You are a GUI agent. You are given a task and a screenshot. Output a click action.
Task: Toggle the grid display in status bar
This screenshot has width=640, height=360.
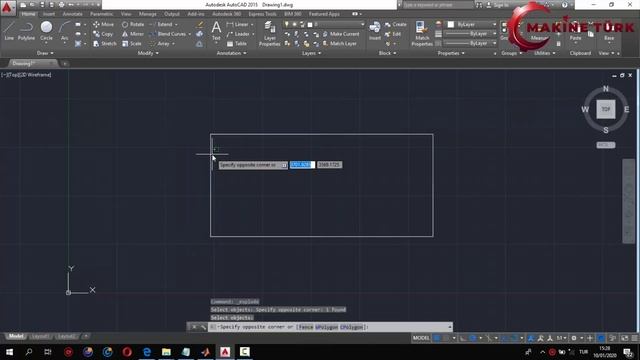click(437, 338)
